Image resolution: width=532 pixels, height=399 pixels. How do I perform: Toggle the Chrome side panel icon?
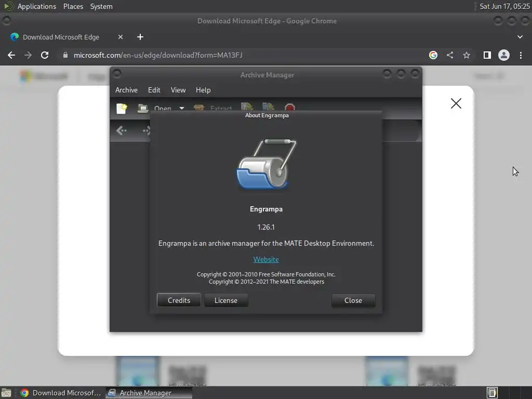coord(487,55)
